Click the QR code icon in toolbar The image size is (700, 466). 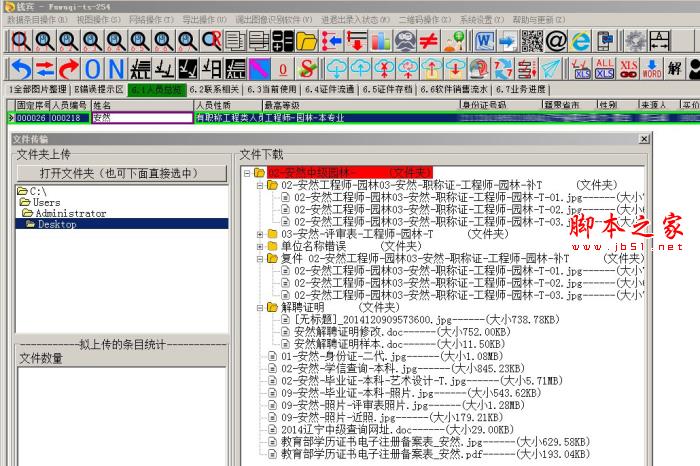(532, 41)
